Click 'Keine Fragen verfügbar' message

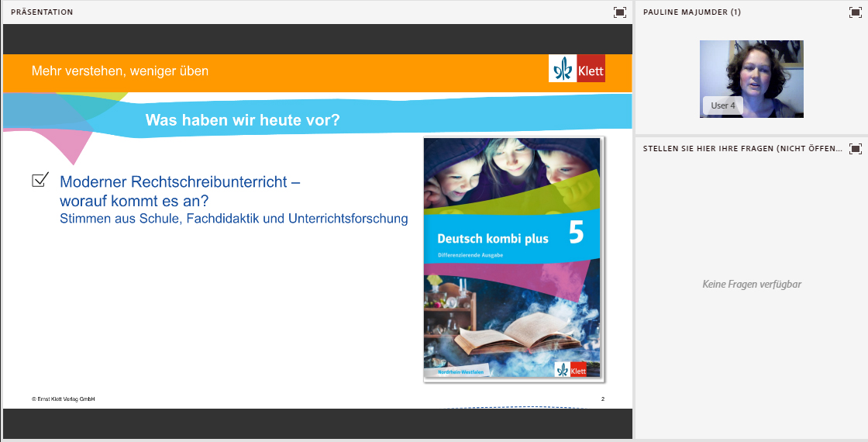pos(752,284)
